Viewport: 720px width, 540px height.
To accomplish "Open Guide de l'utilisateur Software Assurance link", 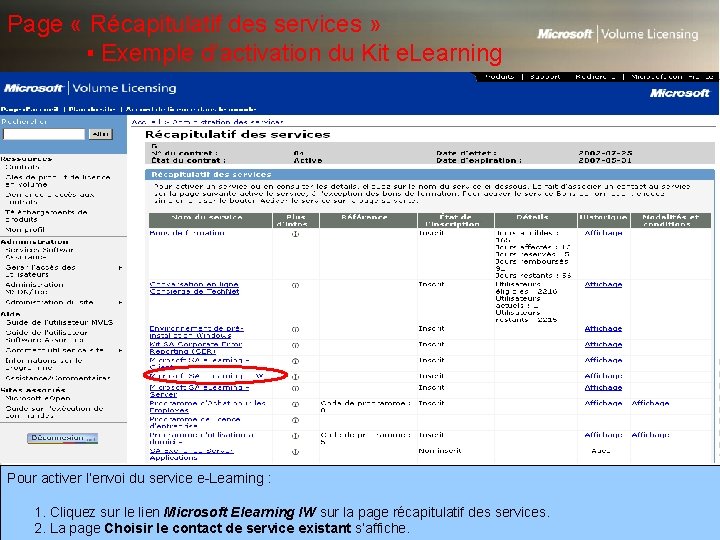I will click(46, 336).
